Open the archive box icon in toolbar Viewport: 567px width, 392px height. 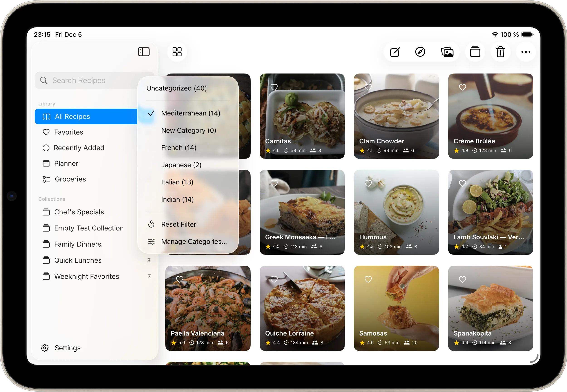pyautogui.click(x=475, y=52)
